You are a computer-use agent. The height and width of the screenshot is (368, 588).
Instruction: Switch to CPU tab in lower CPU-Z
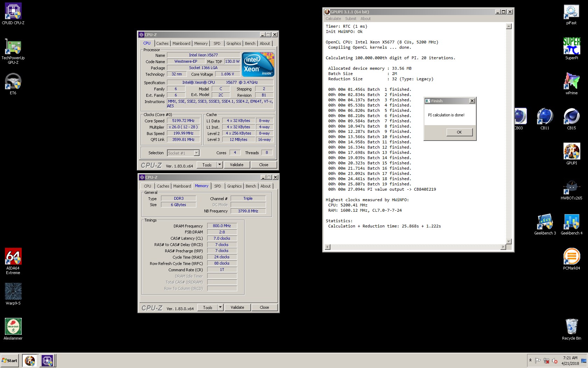click(x=148, y=186)
